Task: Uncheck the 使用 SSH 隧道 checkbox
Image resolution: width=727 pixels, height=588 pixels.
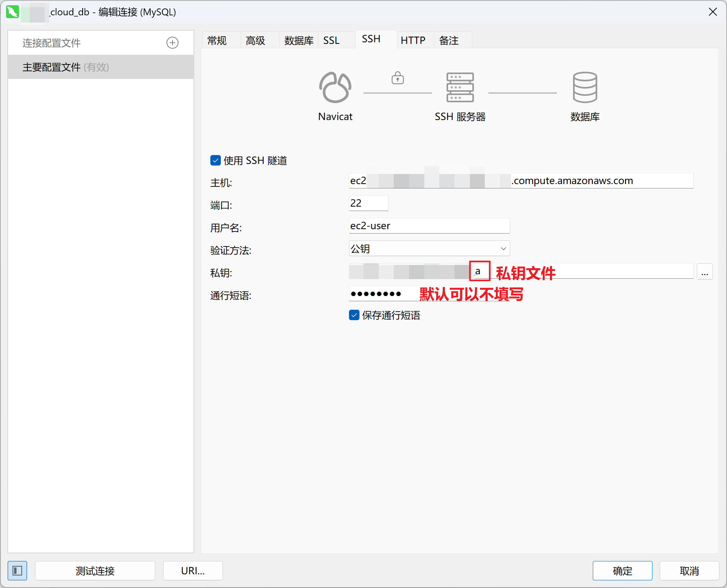Action: pyautogui.click(x=216, y=161)
